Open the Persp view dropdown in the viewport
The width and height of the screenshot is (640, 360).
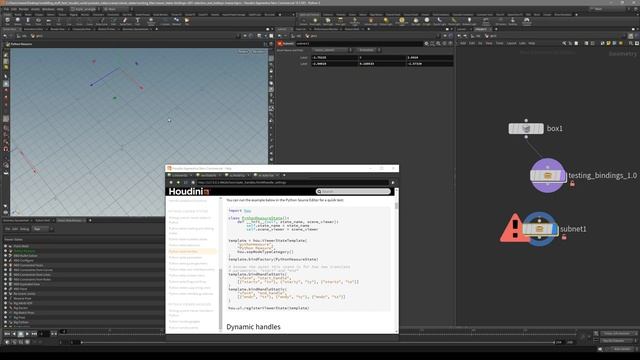pyautogui.click(x=243, y=52)
